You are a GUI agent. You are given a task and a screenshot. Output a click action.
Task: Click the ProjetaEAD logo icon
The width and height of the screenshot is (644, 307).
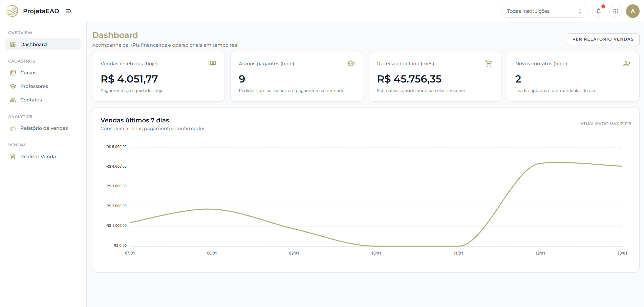click(12, 11)
